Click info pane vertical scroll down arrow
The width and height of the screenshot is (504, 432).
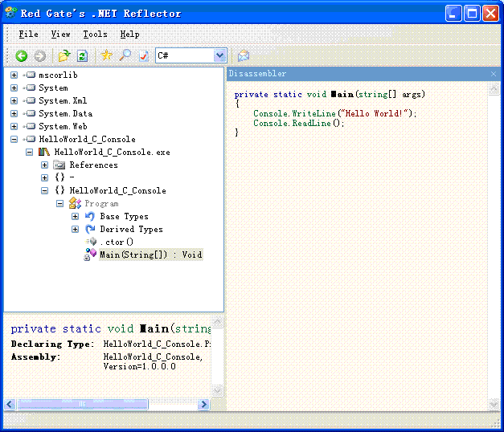click(218, 390)
